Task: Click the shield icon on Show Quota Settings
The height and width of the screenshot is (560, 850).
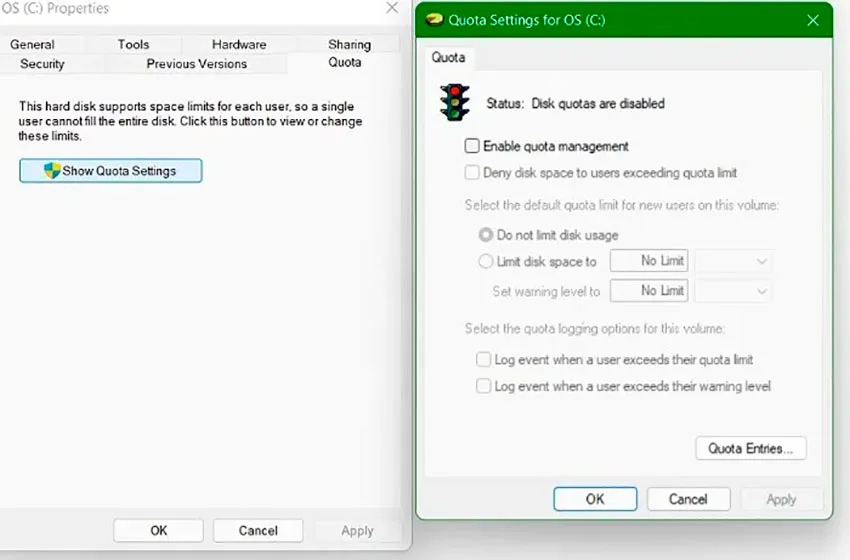Action: 52,171
